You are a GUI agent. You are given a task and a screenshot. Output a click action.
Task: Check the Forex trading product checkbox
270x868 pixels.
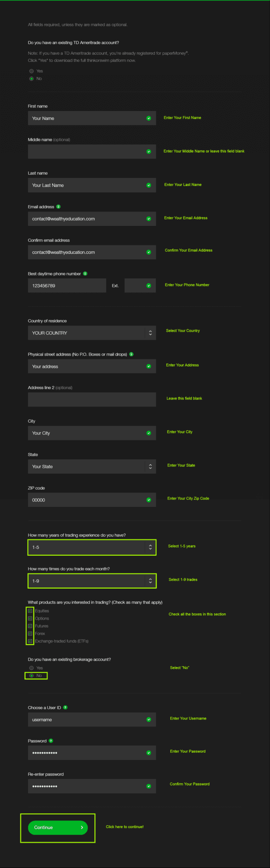pyautogui.click(x=30, y=633)
